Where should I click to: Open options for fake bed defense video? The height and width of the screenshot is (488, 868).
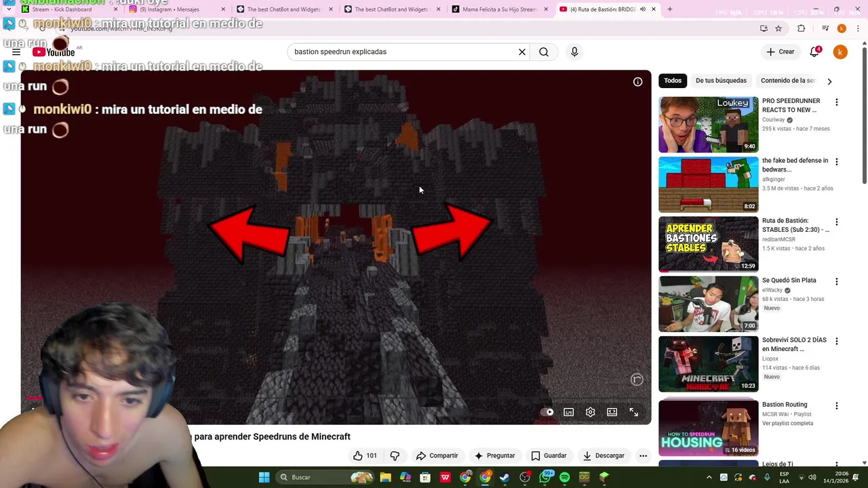[x=836, y=162]
